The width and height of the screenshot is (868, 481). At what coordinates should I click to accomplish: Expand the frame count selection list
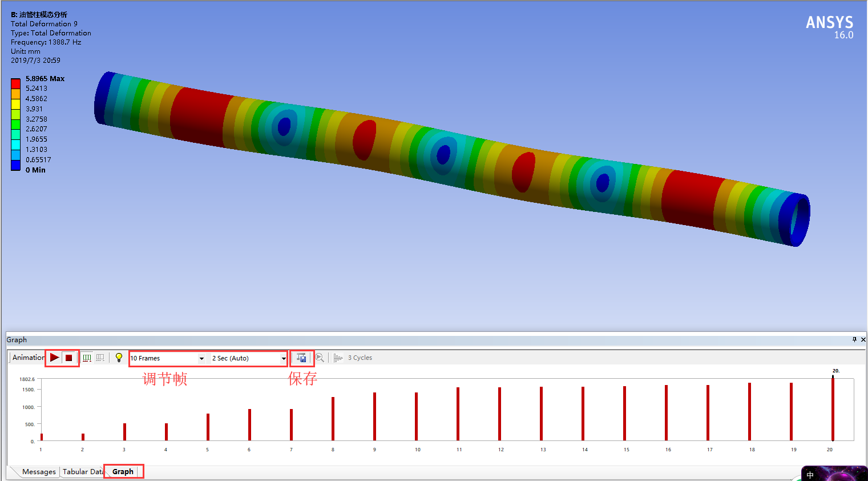click(x=201, y=358)
